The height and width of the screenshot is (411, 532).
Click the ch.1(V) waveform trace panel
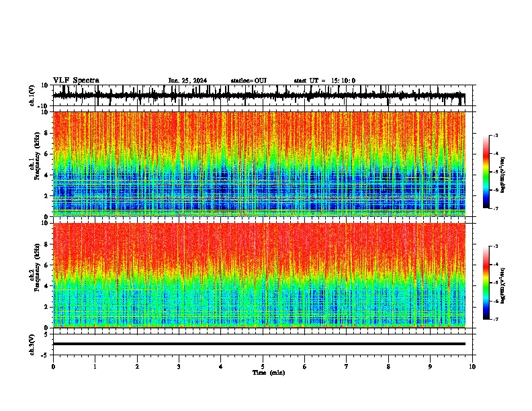coord(264,95)
